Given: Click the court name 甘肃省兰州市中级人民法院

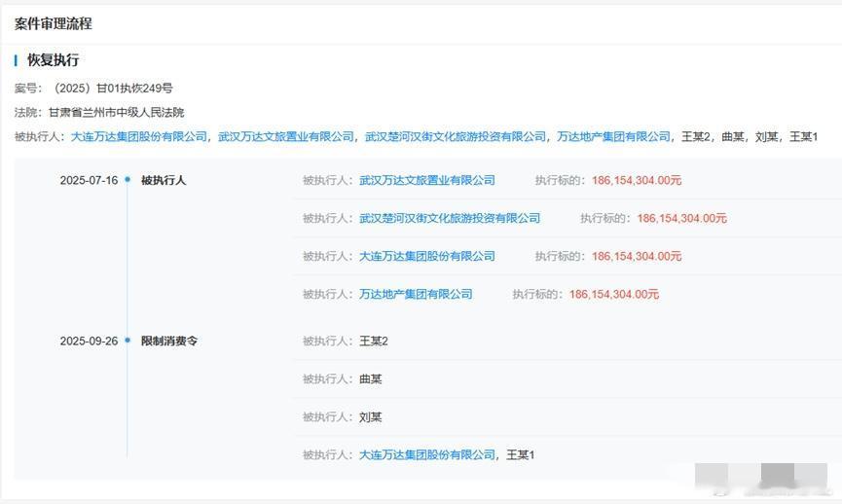Looking at the screenshot, I should click(x=116, y=113).
